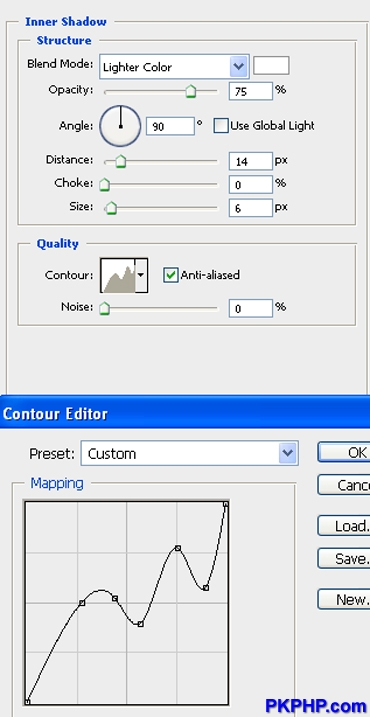Click the Save button
Viewport: 370px width, 717px height.
344,558
